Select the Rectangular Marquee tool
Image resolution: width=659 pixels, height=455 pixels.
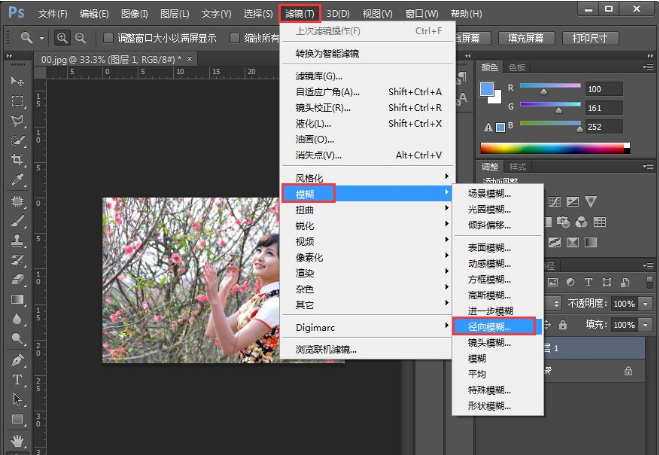pos(17,101)
